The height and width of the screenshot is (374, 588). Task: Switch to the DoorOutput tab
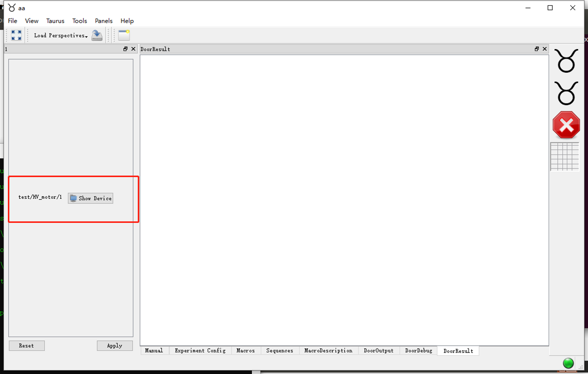pyautogui.click(x=378, y=350)
